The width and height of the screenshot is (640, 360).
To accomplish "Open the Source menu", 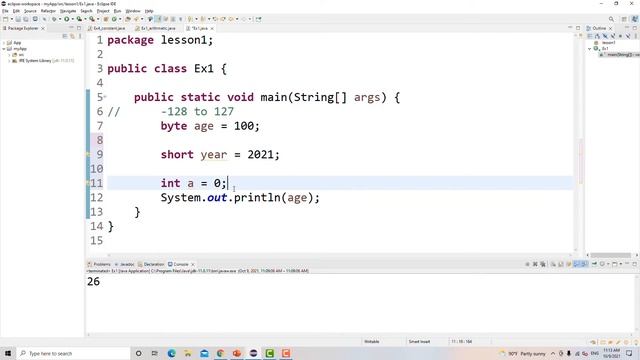I will pyautogui.click(x=30, y=11).
